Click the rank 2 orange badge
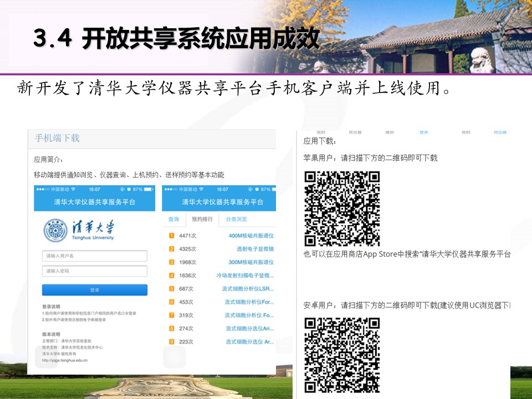Viewport: 532px width, 399px height. click(x=172, y=249)
